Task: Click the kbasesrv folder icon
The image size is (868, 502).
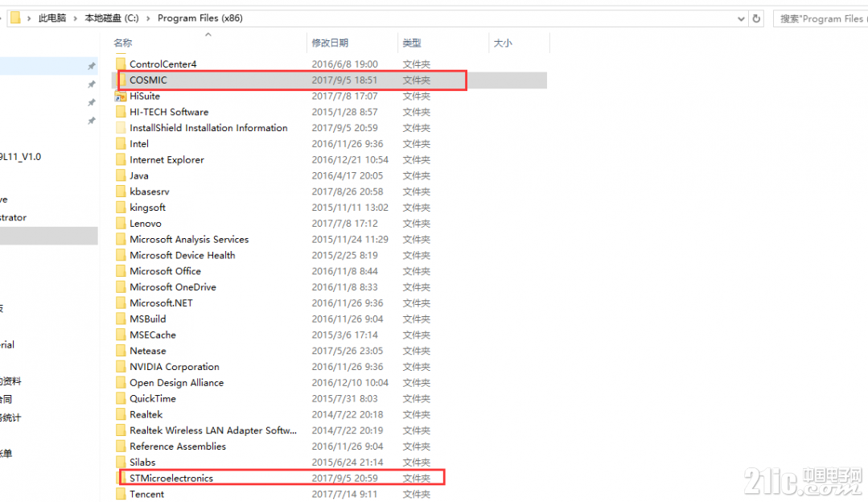Action: point(121,191)
